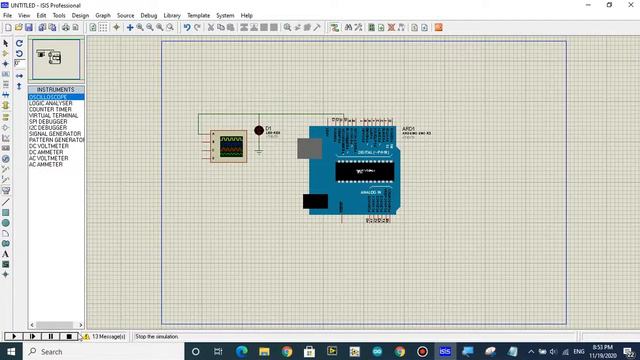Click the Windows Start button

pyautogui.click(x=11, y=351)
